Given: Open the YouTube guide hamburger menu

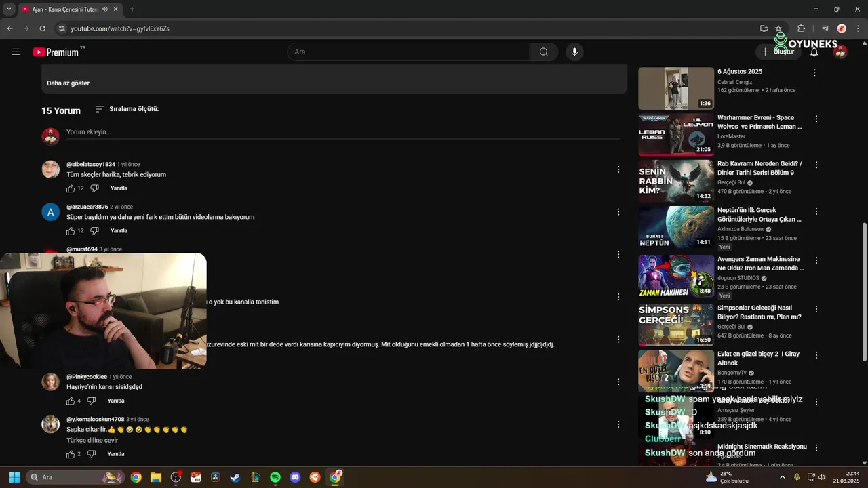Looking at the screenshot, I should pyautogui.click(x=16, y=52).
